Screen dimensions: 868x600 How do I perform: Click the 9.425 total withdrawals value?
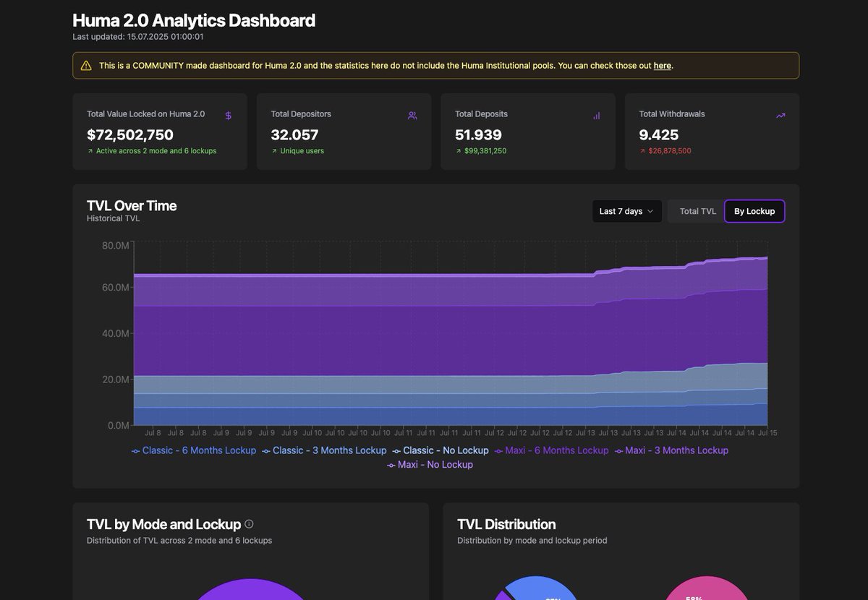point(659,134)
